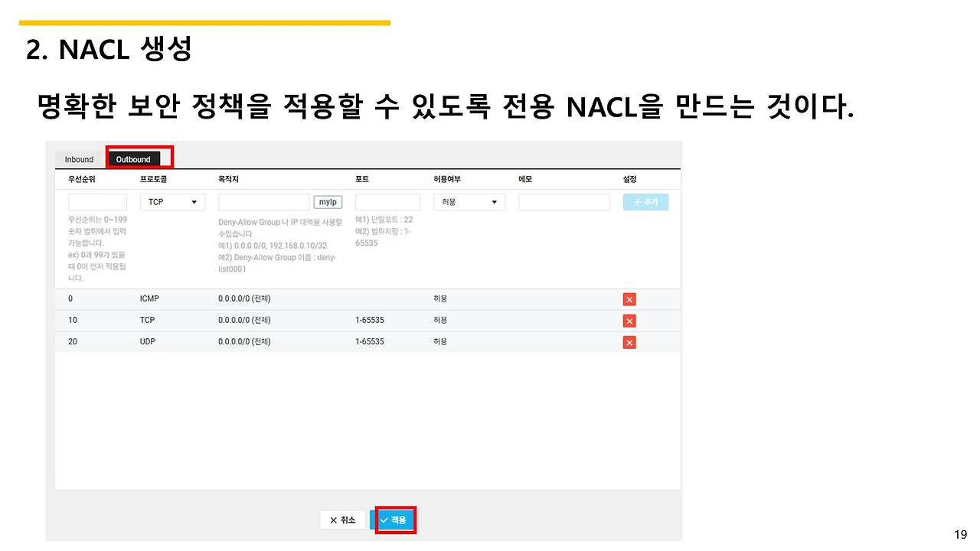Click the 취소 cancel button
This screenshot has width=980, height=551.
[342, 520]
